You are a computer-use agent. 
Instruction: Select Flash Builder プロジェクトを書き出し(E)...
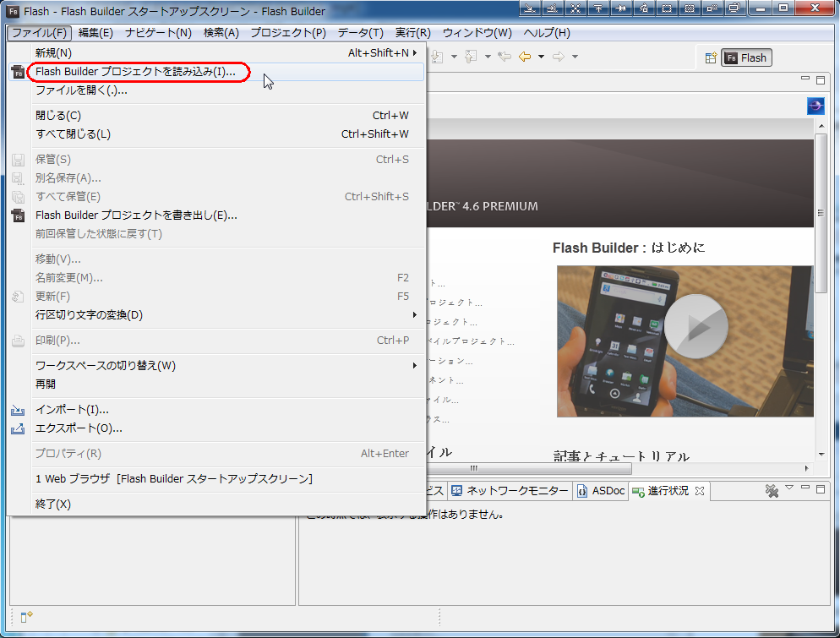(x=217, y=215)
